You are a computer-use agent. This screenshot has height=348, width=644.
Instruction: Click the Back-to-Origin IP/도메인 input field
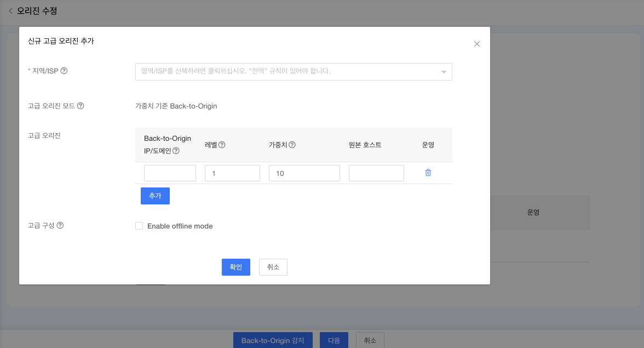pyautogui.click(x=170, y=173)
